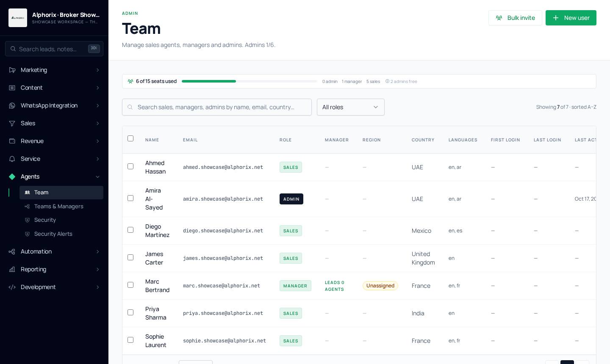Viewport: 610px width, 364px height.
Task: Click the ADMIN role badge for Amira
Action: click(x=291, y=199)
